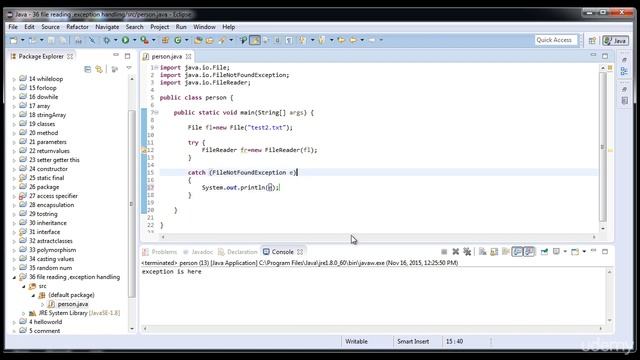Toggle Link with Editor in Package Explorer
Image resolution: width=640 pixels, height=360 pixels.
(99, 69)
